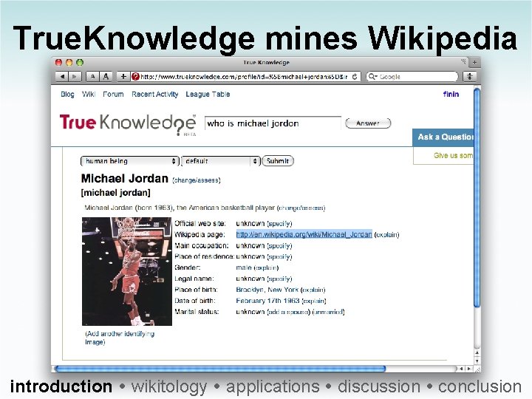Click Add another identifying image link
532x399 pixels.
click(x=120, y=338)
